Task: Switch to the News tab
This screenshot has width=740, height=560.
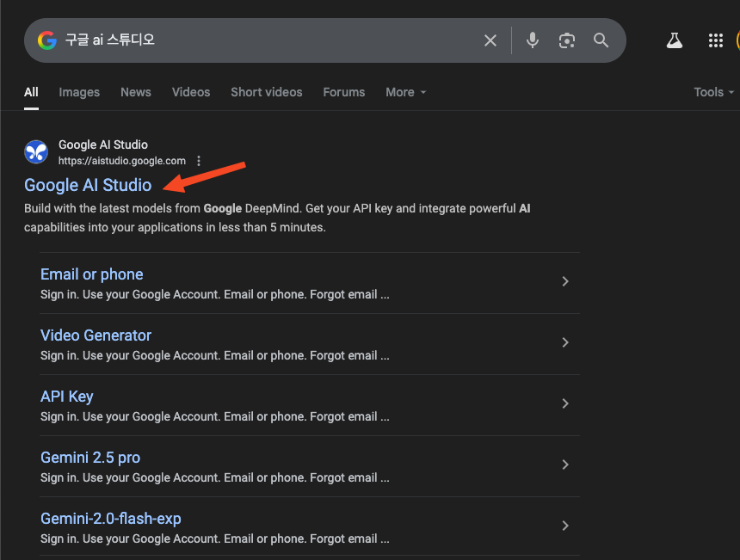Action: point(136,92)
